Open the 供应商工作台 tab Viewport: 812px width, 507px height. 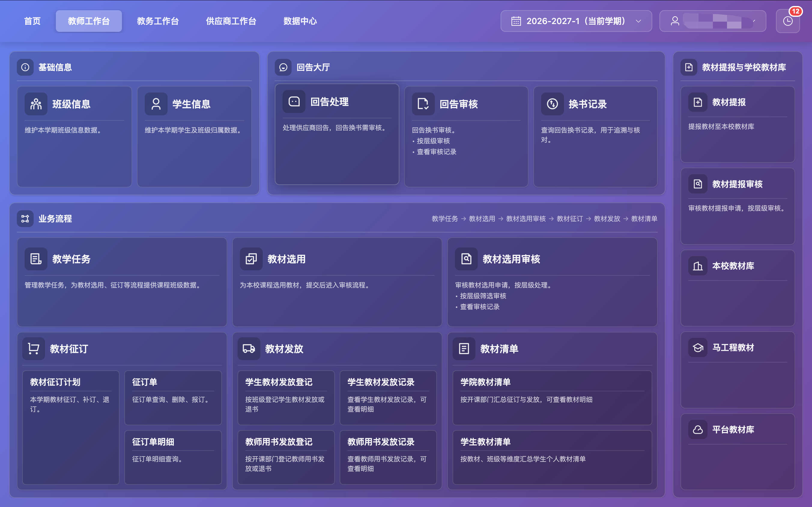click(x=231, y=21)
